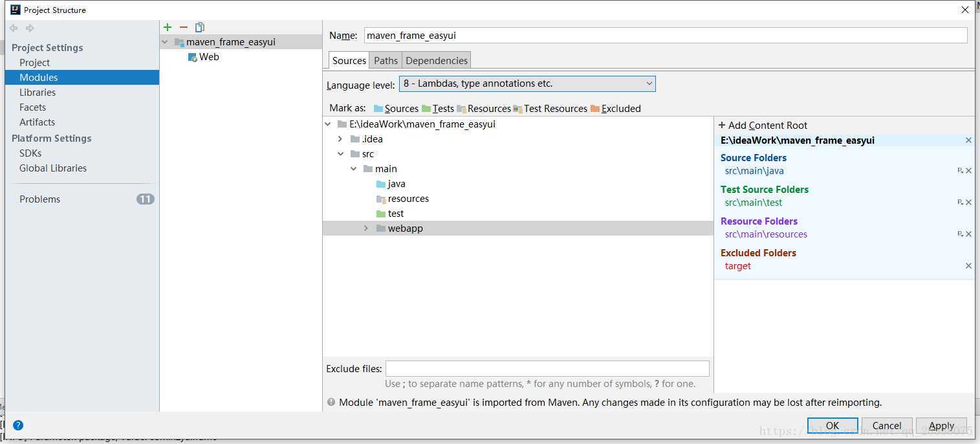This screenshot has height=444, width=980.
Task: Remove selected module with red minus
Action: (184, 27)
